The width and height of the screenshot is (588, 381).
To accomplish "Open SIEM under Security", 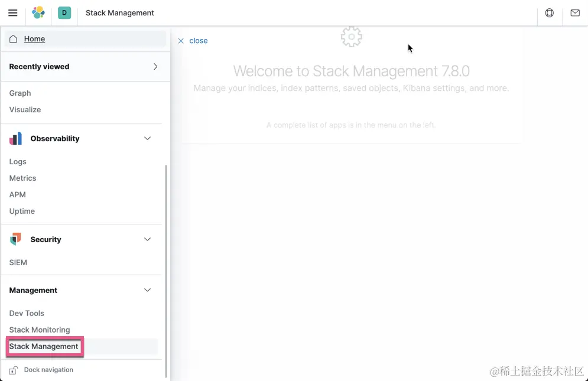I will pyautogui.click(x=18, y=262).
